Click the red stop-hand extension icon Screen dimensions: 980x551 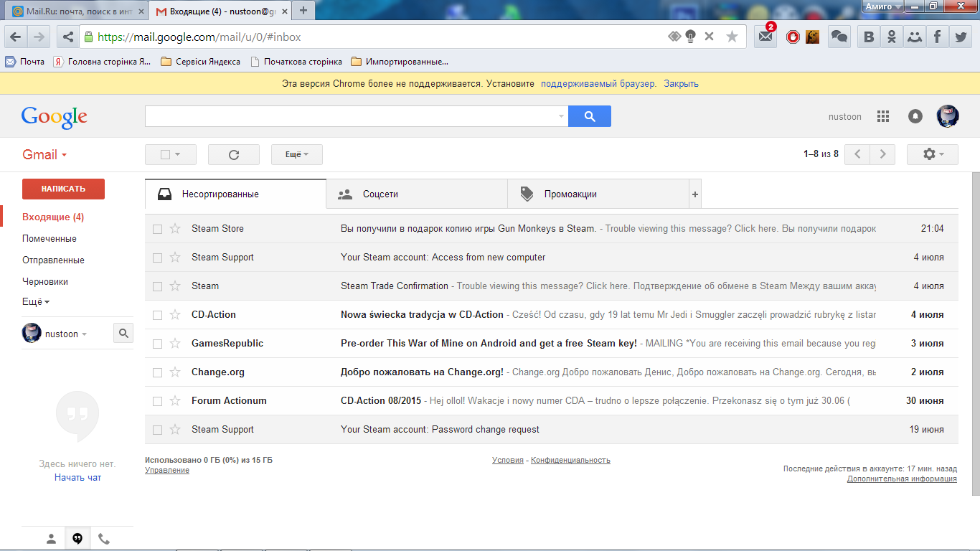click(x=793, y=37)
